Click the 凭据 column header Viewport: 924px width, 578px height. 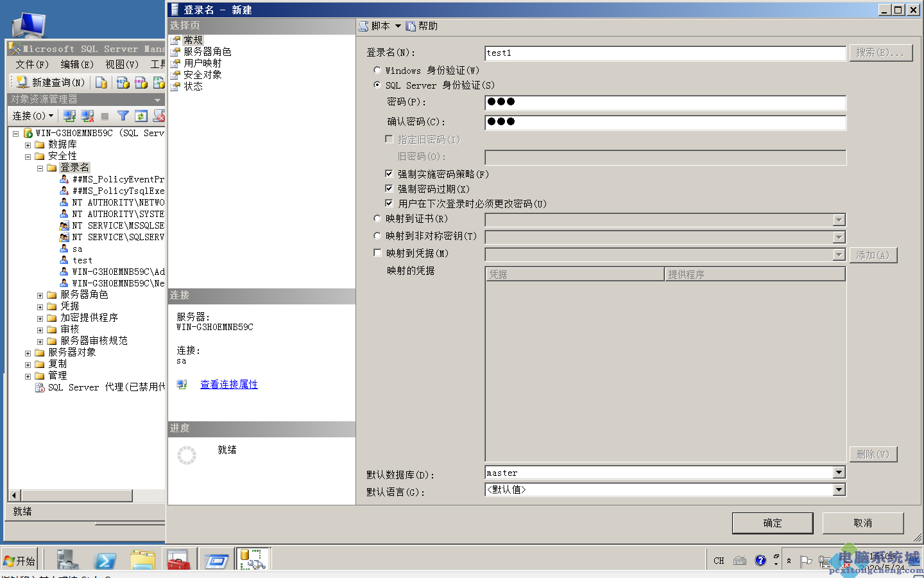[x=574, y=274]
